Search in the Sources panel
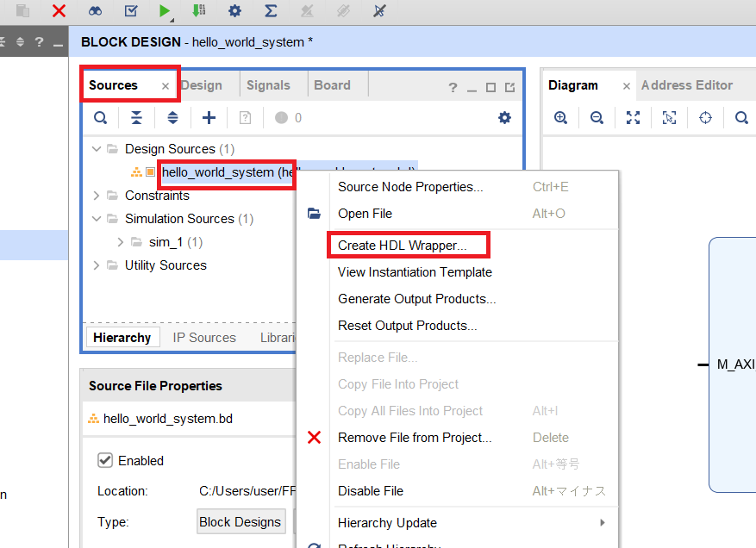This screenshot has height=548, width=756. (100, 117)
